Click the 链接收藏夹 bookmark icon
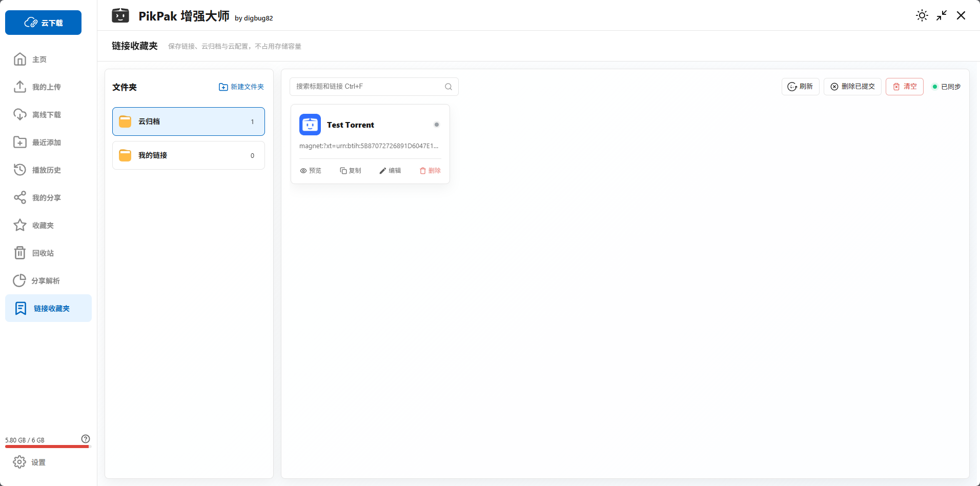Viewport: 980px width, 486px height. (x=21, y=308)
